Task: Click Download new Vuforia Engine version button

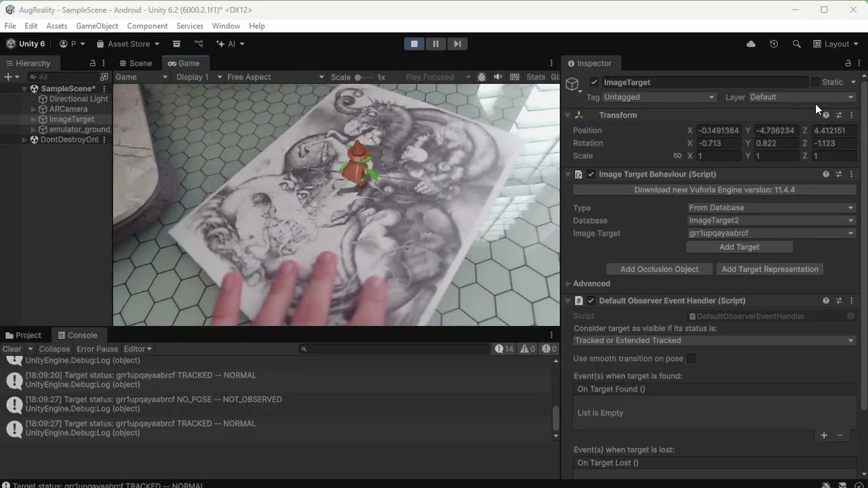Action: point(714,190)
